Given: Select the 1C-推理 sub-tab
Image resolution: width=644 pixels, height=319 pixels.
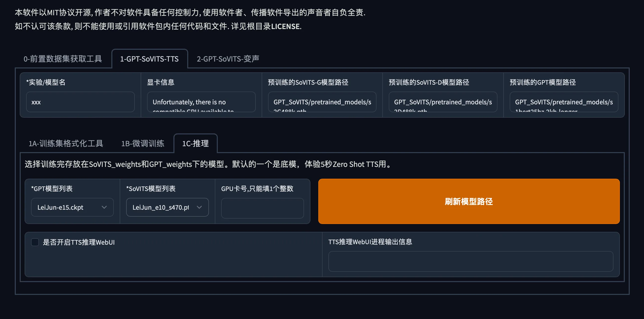Looking at the screenshot, I should point(195,144).
